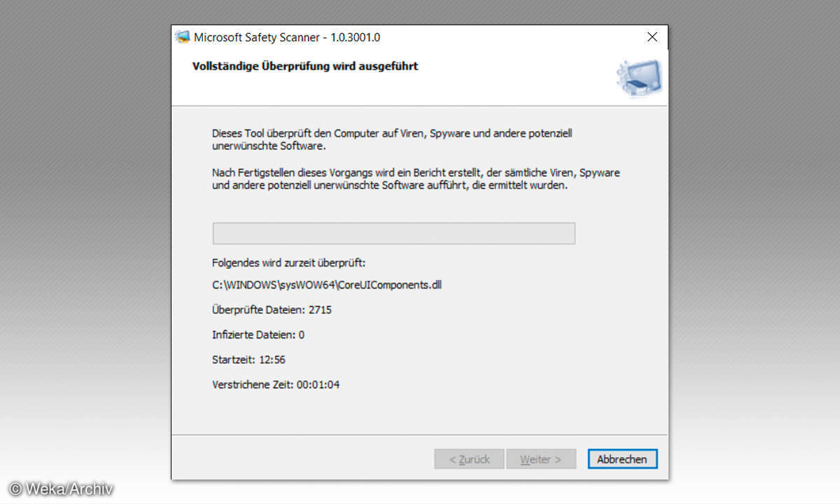This screenshot has width=840, height=504.
Task: Click the window title 'Microsoft Safety Scanner - 1.0.3001.0'
Action: click(287, 37)
